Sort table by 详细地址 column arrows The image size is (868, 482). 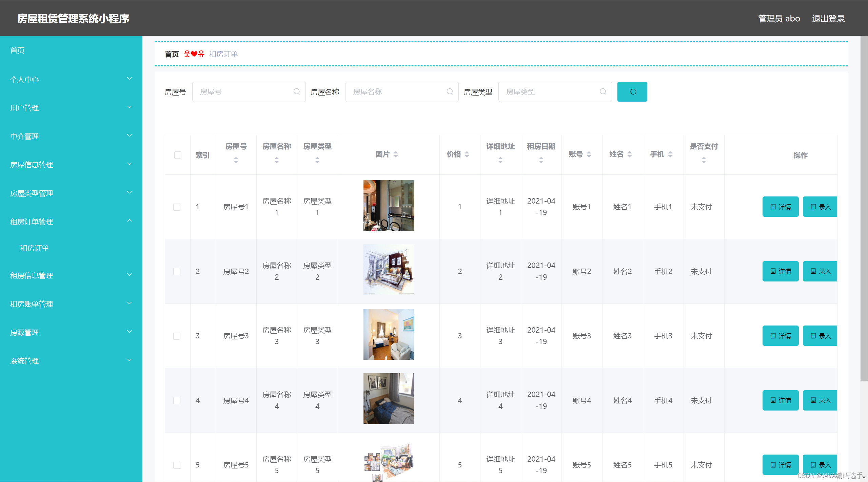[500, 160]
